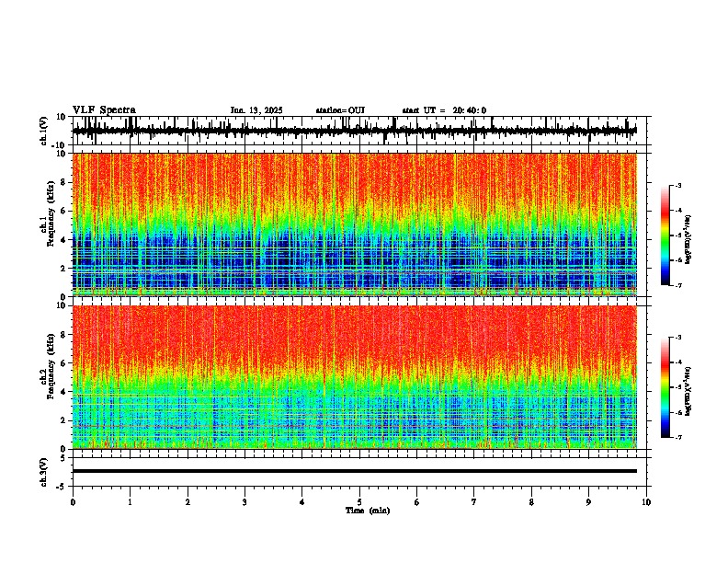The width and height of the screenshot is (728, 563).
Task: Click the ch.1 spectrogram color bar
Action: pos(665,236)
